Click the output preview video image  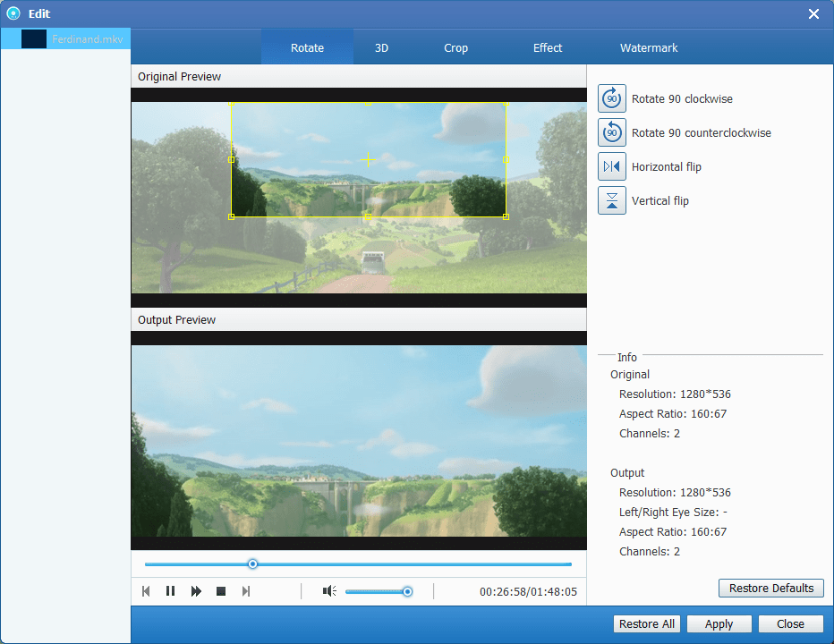click(359, 441)
